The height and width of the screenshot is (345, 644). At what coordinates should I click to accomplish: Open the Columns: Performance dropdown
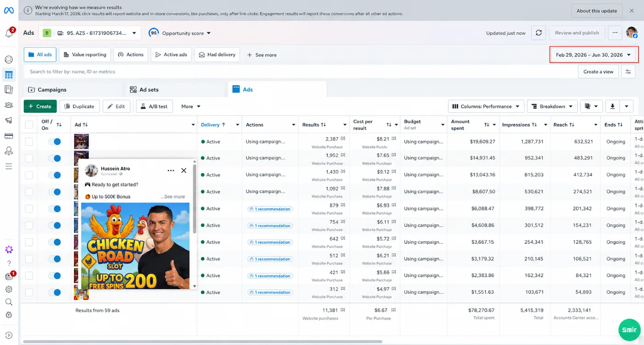[486, 106]
